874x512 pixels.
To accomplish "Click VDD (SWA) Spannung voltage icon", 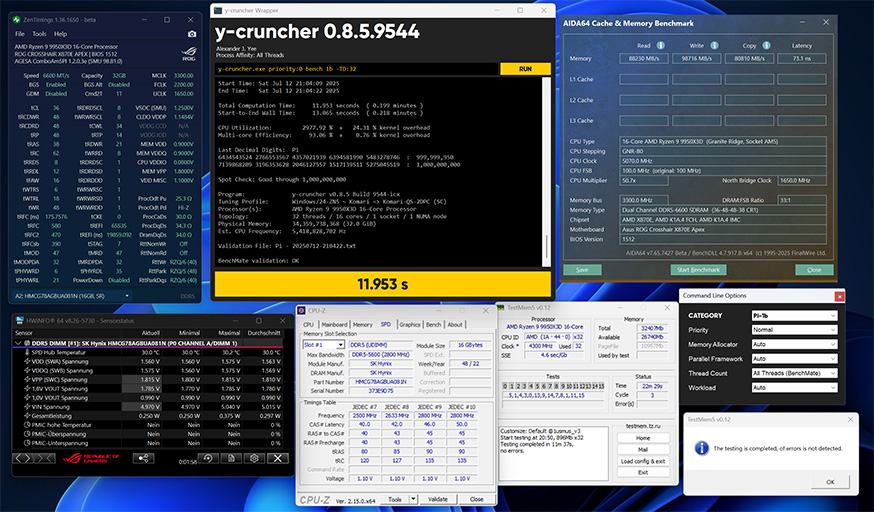I will (27, 362).
